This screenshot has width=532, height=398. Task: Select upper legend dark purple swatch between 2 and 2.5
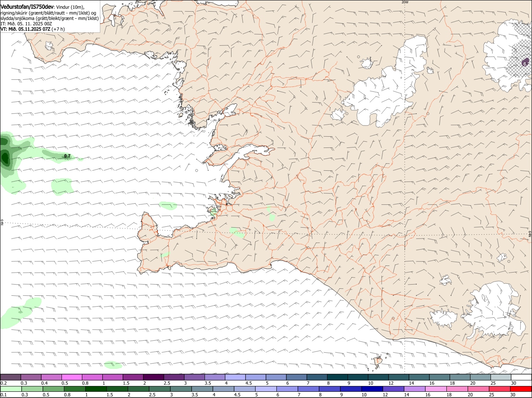click(153, 377)
